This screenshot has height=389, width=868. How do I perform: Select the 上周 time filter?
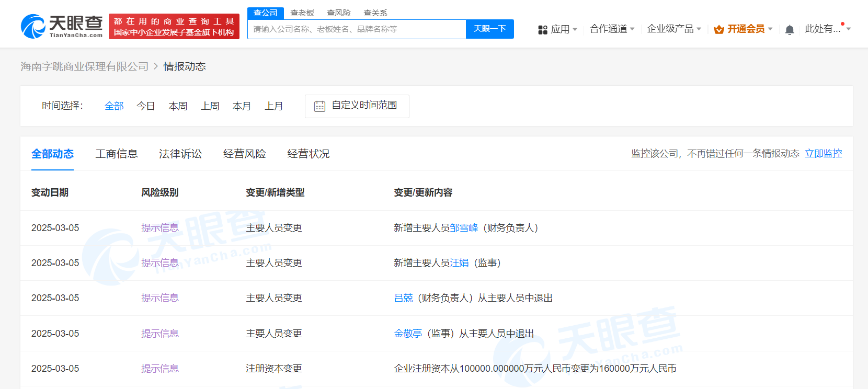click(x=210, y=106)
